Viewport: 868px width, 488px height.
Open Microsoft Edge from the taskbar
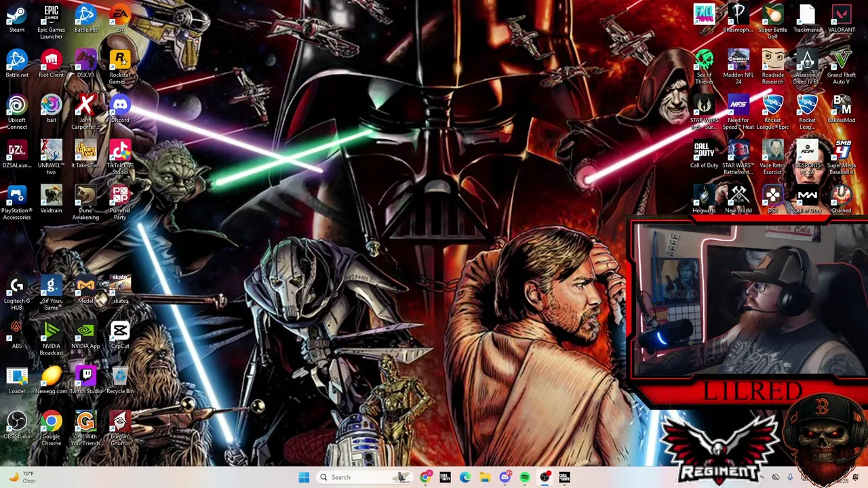465,477
